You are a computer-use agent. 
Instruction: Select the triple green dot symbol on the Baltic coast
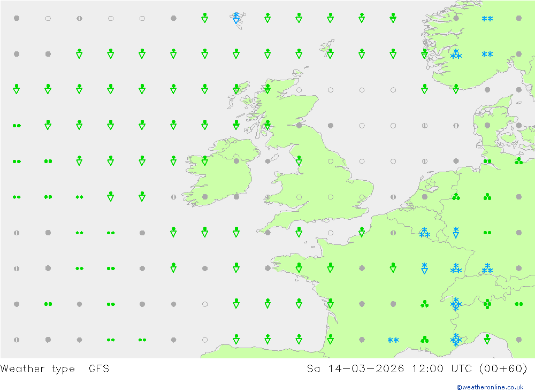518,161
